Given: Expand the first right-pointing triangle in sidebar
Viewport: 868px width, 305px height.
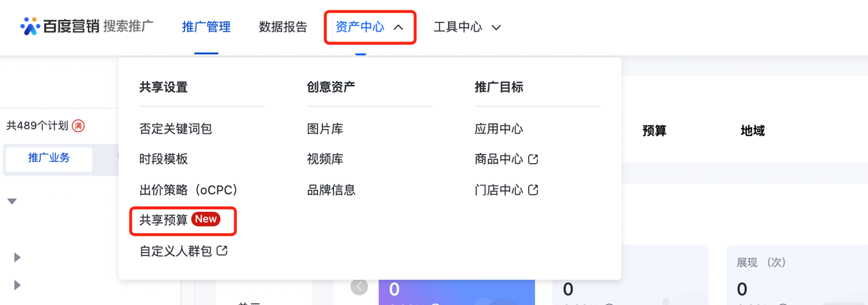Looking at the screenshot, I should click(17, 258).
